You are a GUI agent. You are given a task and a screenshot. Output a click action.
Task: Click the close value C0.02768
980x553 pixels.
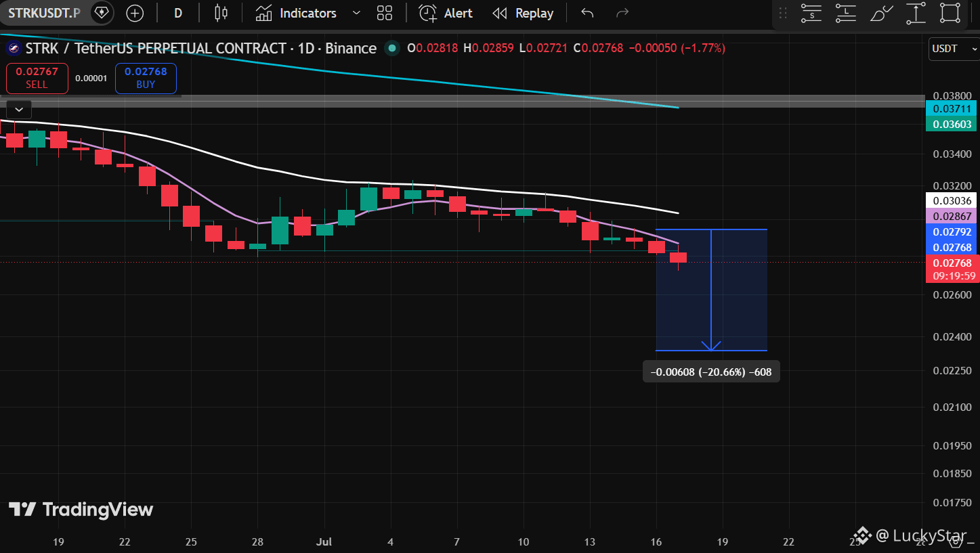[598, 48]
